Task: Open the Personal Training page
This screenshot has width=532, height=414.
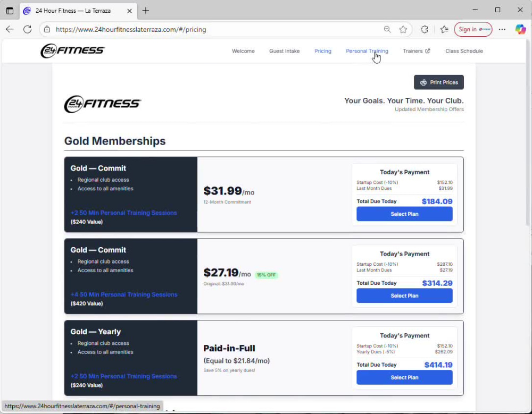Action: pos(367,51)
